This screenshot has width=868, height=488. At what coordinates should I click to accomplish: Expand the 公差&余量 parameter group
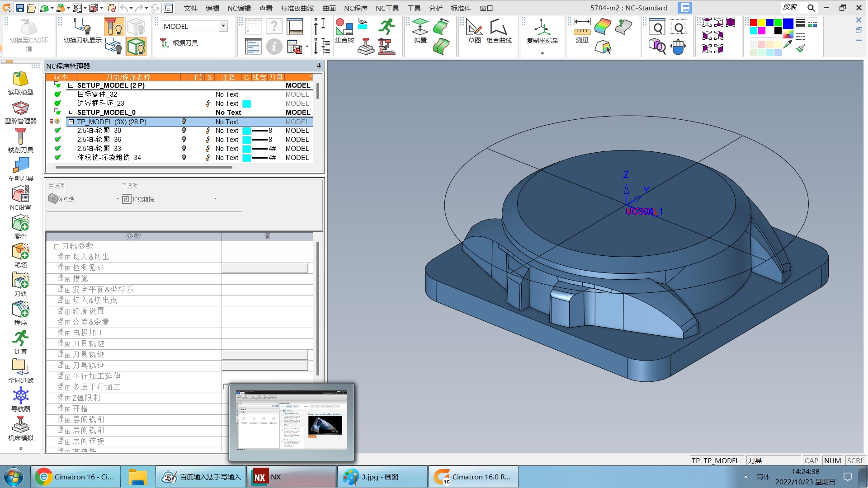(x=67, y=323)
